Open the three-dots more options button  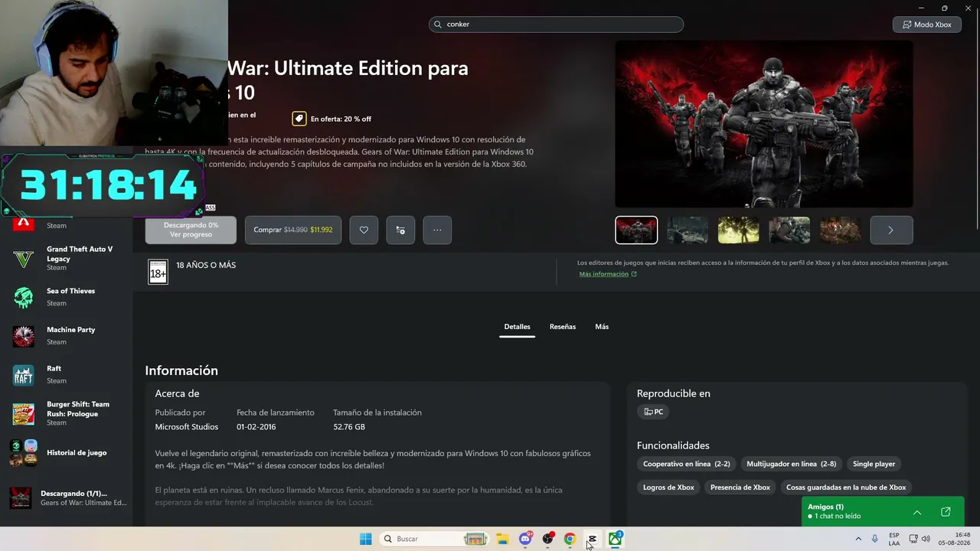click(437, 230)
